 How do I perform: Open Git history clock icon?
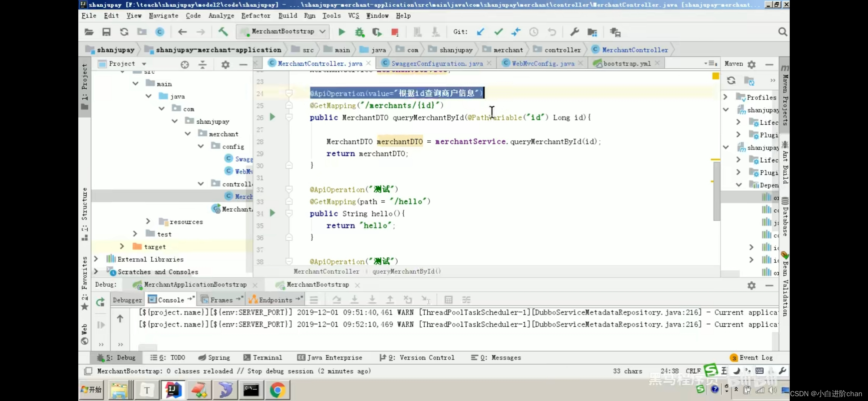click(x=534, y=32)
